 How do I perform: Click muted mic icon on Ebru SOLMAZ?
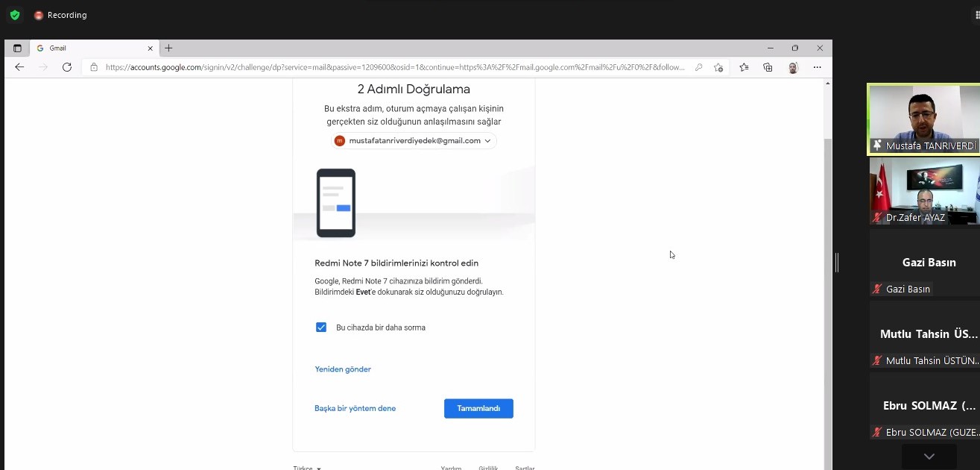(x=877, y=432)
